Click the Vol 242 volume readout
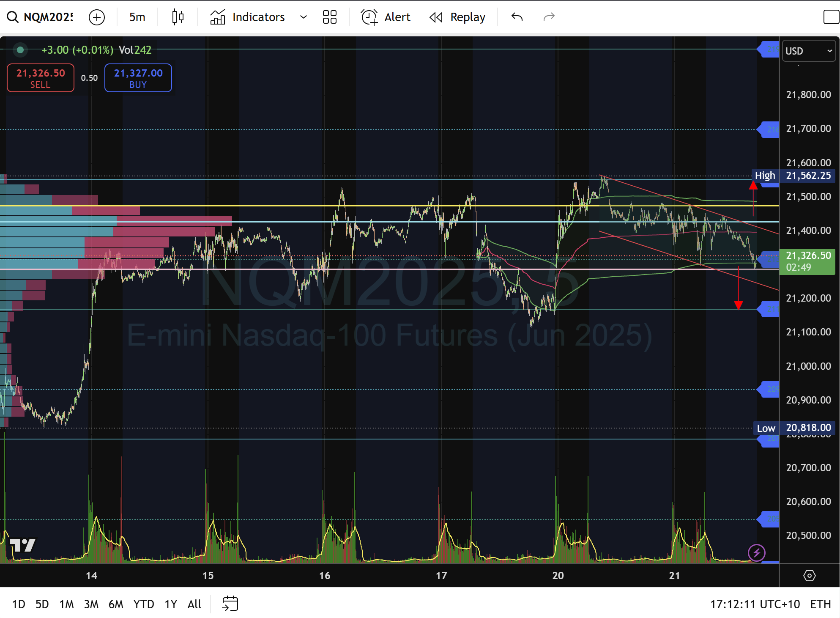 (135, 50)
